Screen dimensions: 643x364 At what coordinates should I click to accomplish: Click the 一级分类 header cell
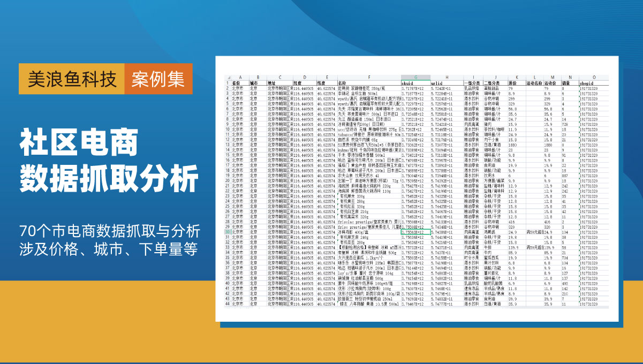click(473, 84)
